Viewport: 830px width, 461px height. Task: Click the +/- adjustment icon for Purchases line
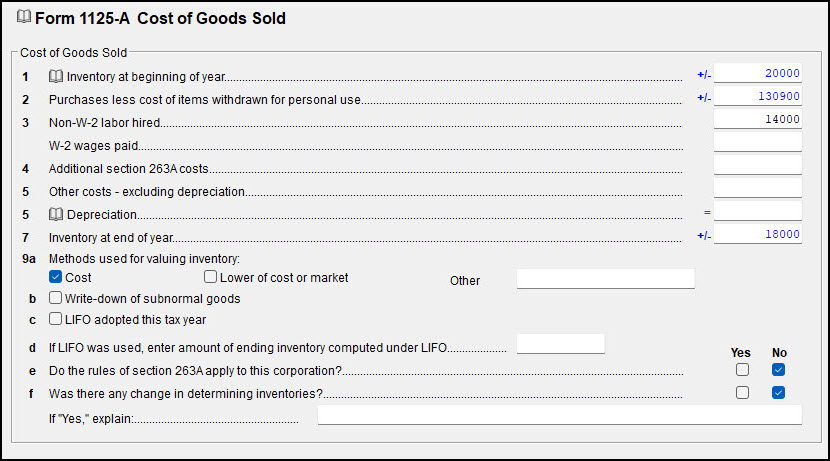tap(704, 97)
